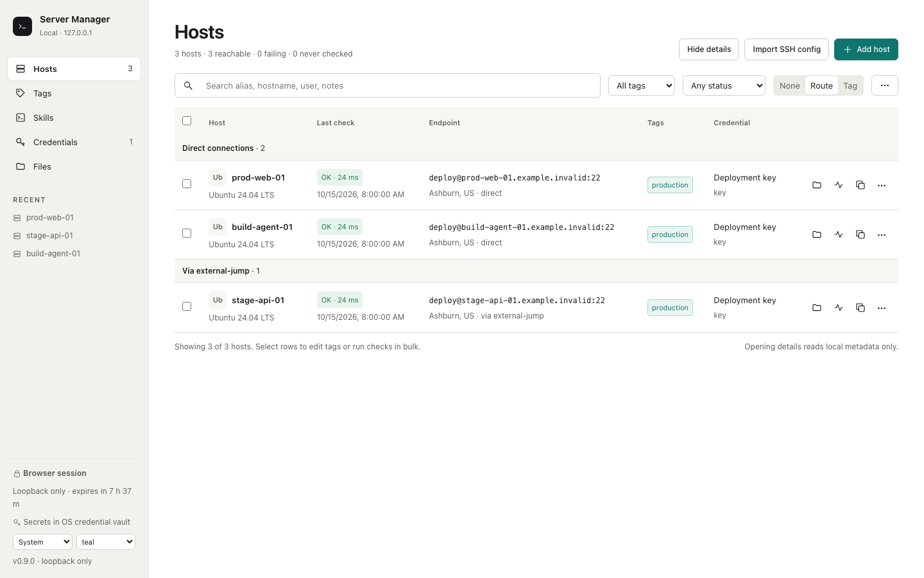This screenshot has height=578, width=924.
Task: Click the Hide details button
Action: [709, 49]
